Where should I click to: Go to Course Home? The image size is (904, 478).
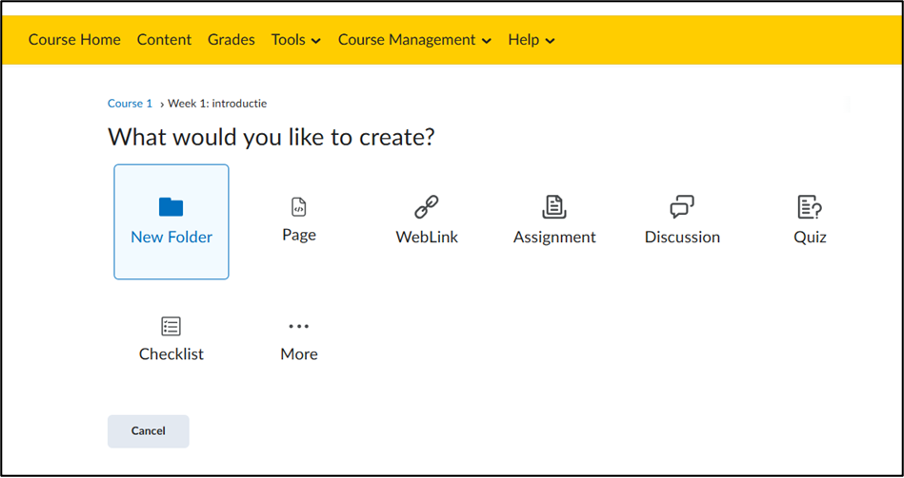74,40
